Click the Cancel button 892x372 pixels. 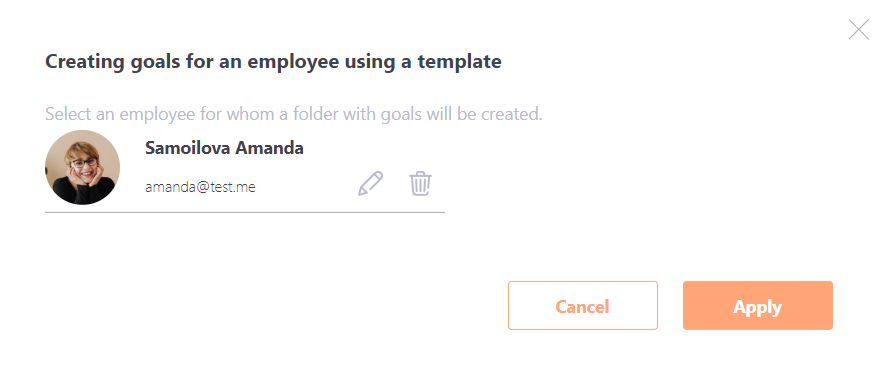point(583,305)
